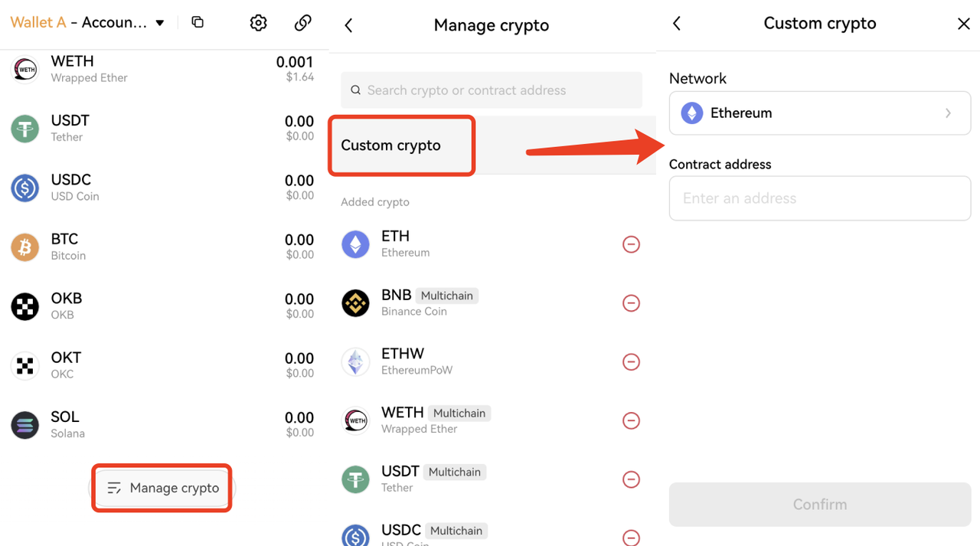
Task: Remove BNB from added crypto
Action: pos(631,303)
